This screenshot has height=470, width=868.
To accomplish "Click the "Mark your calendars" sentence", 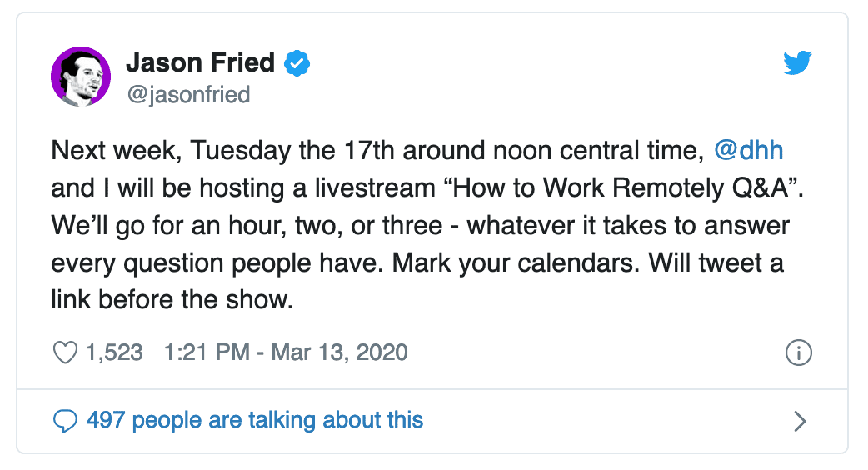I will [516, 263].
